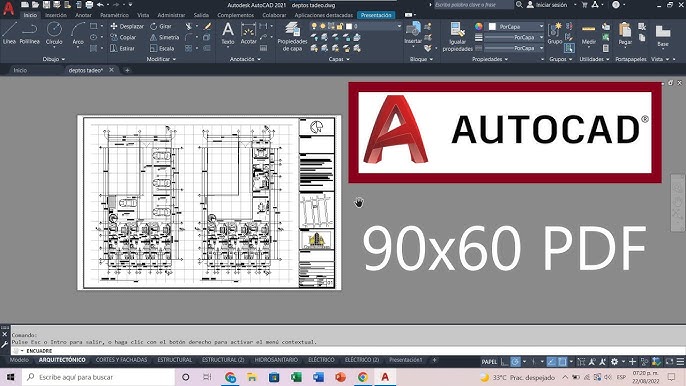Screen dimensions: 686x386
Task: Click Windows taskbar search box
Action: point(98,377)
